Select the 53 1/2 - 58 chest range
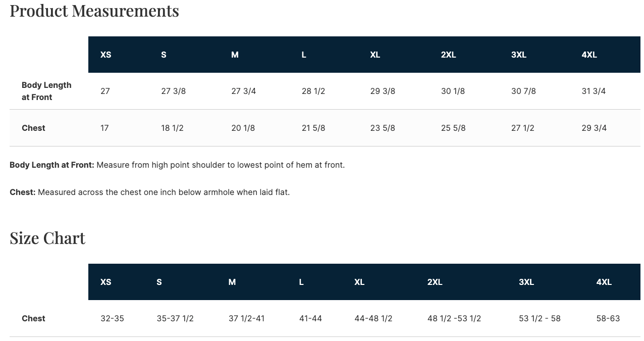The image size is (644, 341). click(540, 318)
